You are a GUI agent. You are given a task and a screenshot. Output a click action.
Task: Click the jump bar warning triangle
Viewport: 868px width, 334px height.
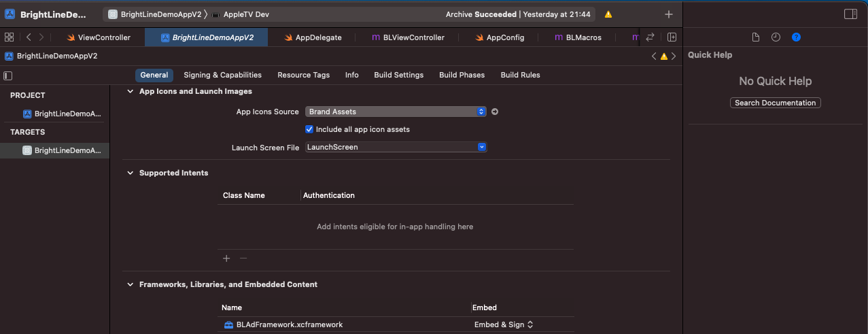click(664, 56)
